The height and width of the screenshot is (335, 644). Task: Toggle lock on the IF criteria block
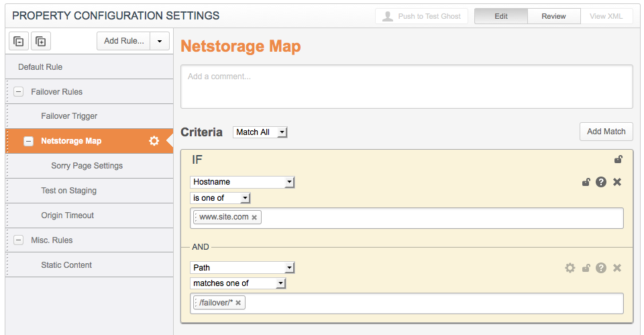[618, 160]
